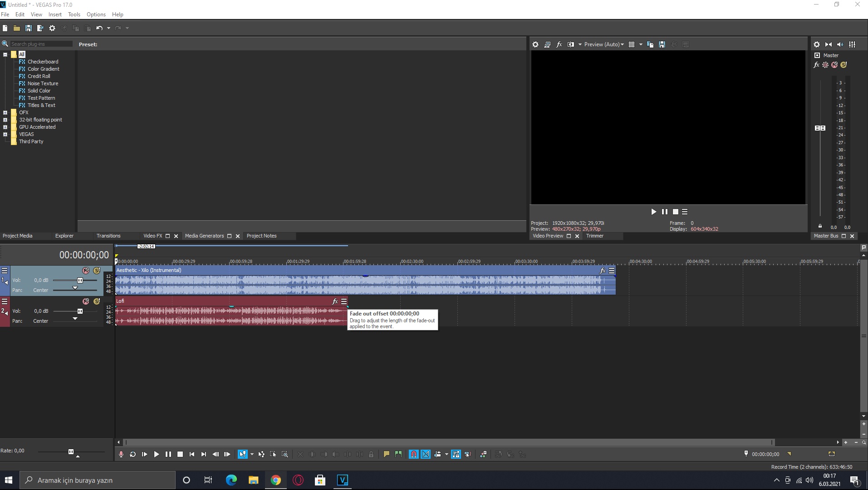This screenshot has width=868, height=490.
Task: Toggle Dim Output in Master Bus
Action: [x=840, y=44]
